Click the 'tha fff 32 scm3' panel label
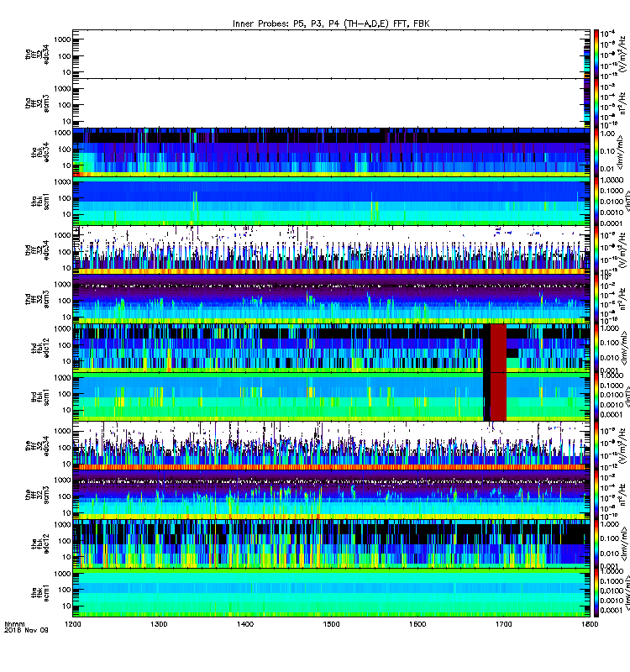The width and height of the screenshot is (630, 672). coord(37,102)
